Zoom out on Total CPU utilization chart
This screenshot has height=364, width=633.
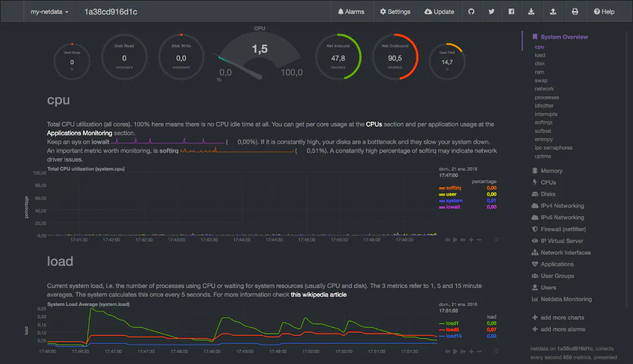(479, 240)
